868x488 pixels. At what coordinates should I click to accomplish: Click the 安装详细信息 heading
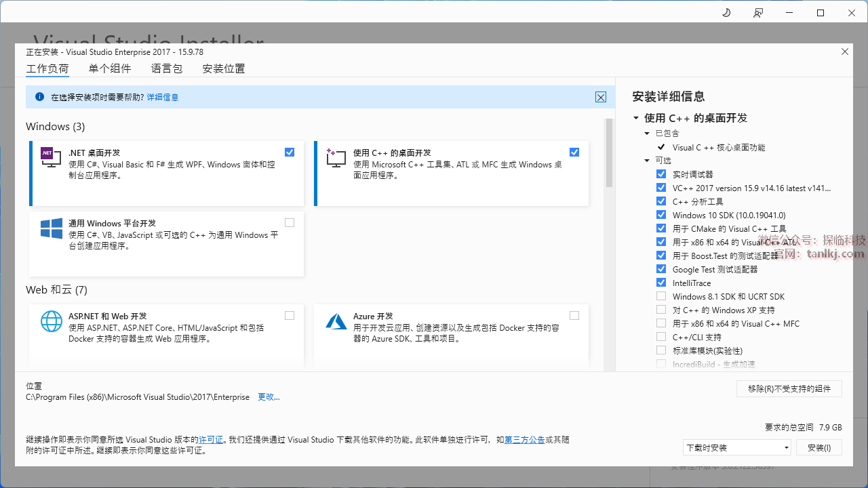pos(668,96)
